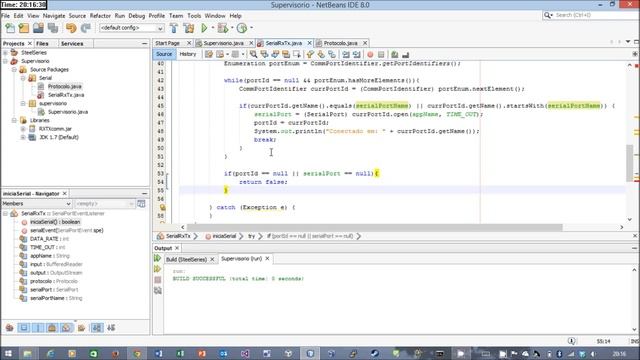Open PowerPoint from the taskbar
640x360 pixels.
coord(202,353)
